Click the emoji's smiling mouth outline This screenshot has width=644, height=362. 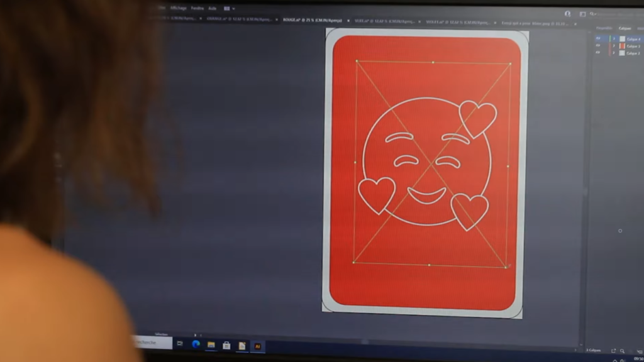point(427,195)
